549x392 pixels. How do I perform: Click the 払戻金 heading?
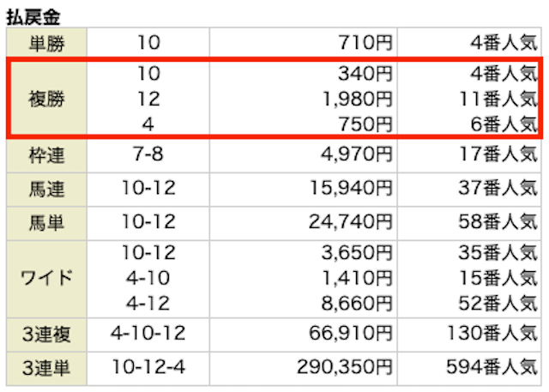click(33, 17)
